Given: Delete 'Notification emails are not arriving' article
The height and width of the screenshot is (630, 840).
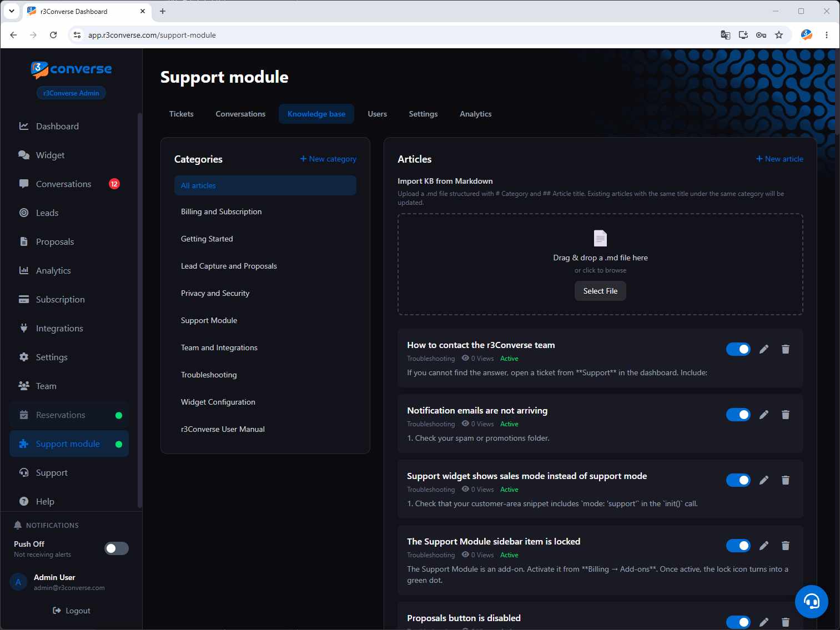Looking at the screenshot, I should point(786,415).
